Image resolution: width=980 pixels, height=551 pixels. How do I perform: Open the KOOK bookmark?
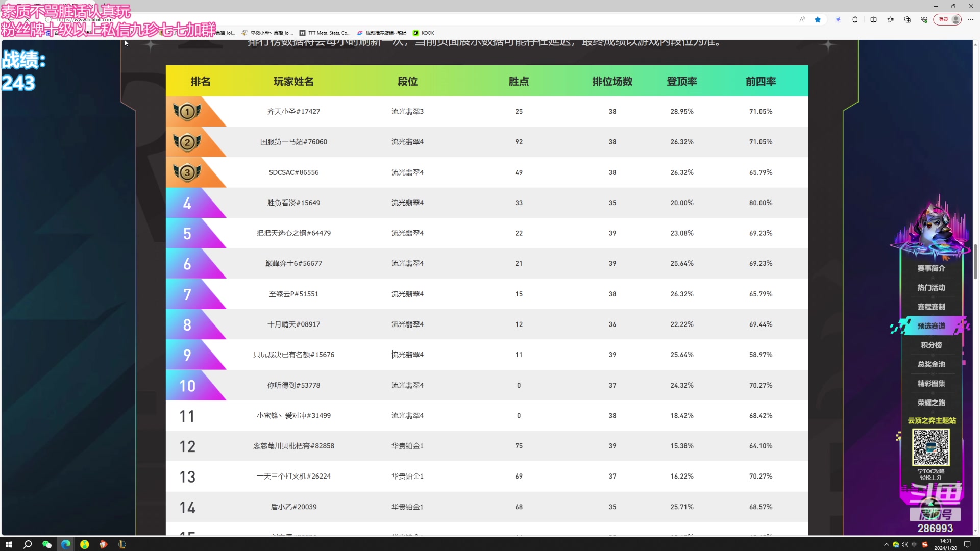424,33
